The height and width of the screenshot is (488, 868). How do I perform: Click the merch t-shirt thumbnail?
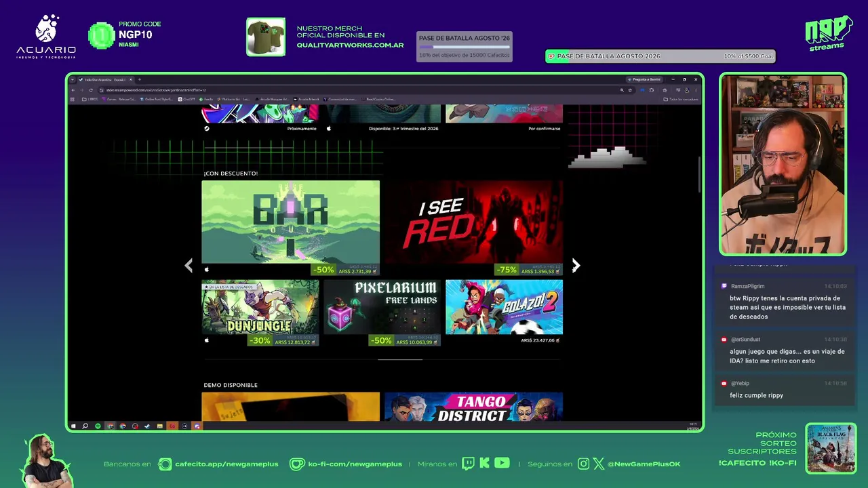266,37
